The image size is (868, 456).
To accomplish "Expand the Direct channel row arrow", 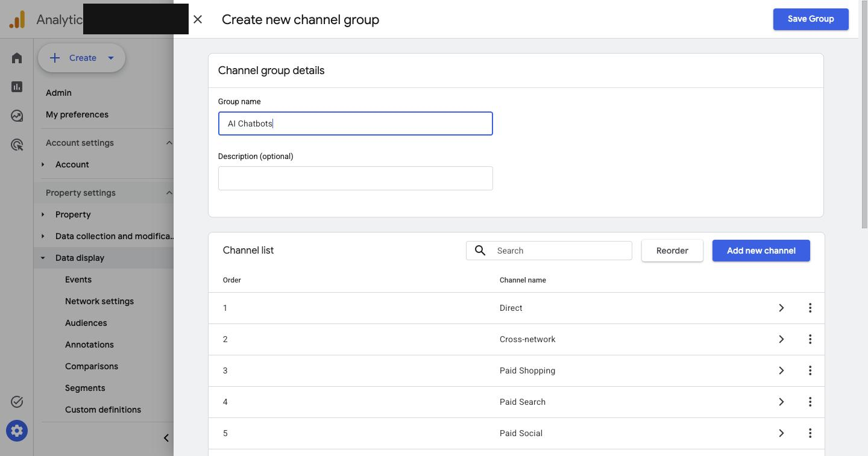I will coord(781,308).
